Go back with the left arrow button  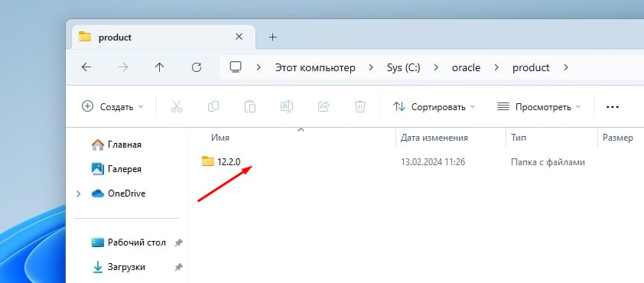(86, 67)
